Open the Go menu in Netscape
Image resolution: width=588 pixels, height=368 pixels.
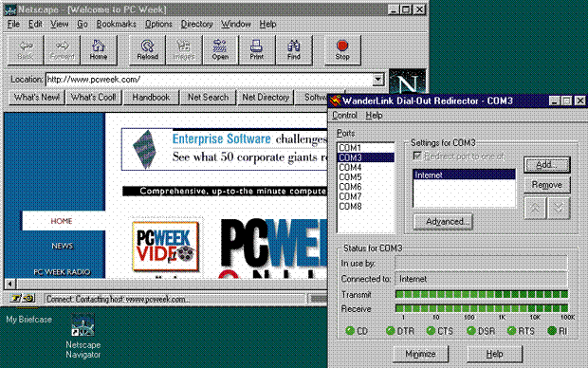point(83,24)
